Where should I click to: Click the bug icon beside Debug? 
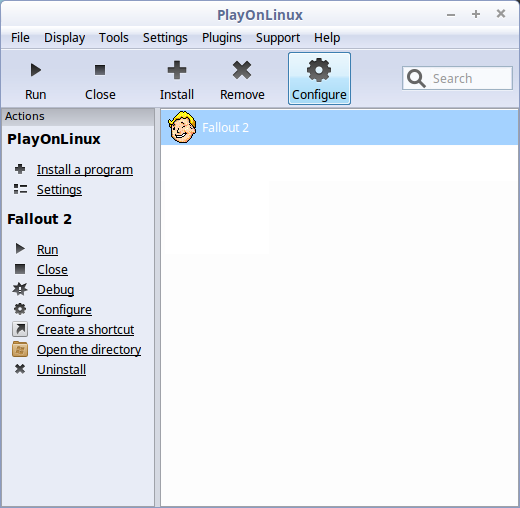[20, 289]
